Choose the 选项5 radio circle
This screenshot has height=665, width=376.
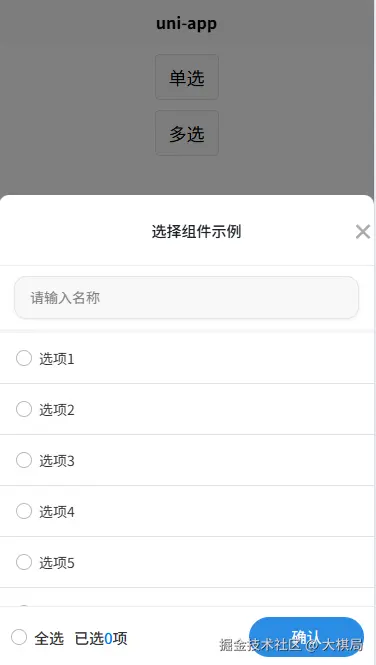pyautogui.click(x=24, y=562)
